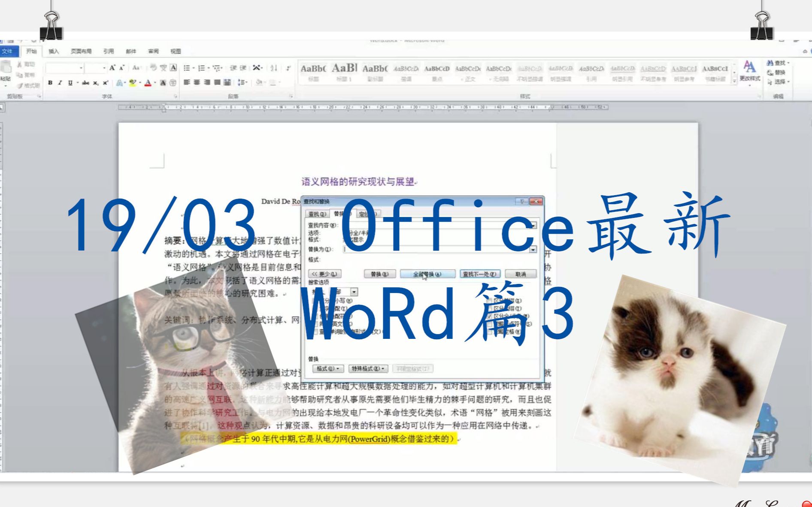812x507 pixels.
Task: Toggle Italic formatting in the ribbon
Action: 60,82
